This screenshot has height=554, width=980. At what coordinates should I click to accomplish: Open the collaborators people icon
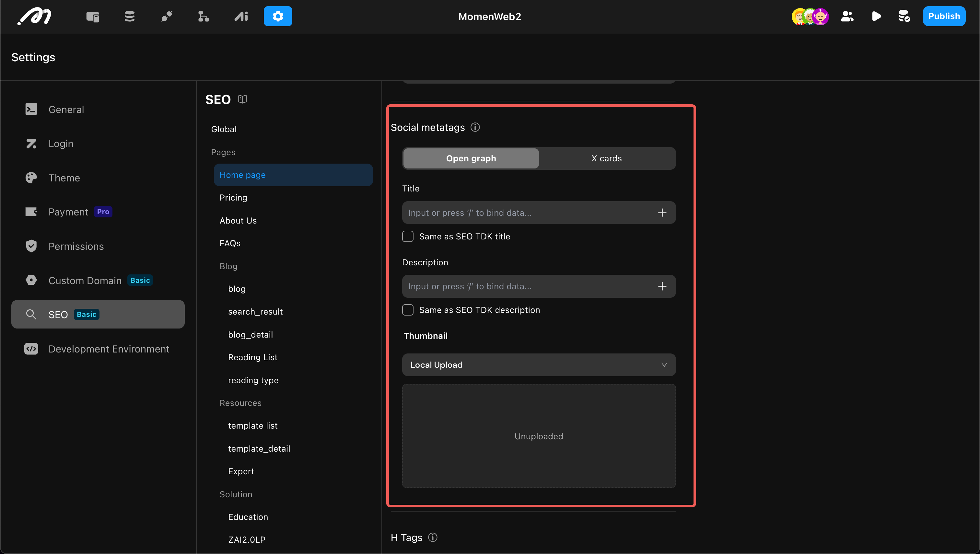(x=847, y=17)
